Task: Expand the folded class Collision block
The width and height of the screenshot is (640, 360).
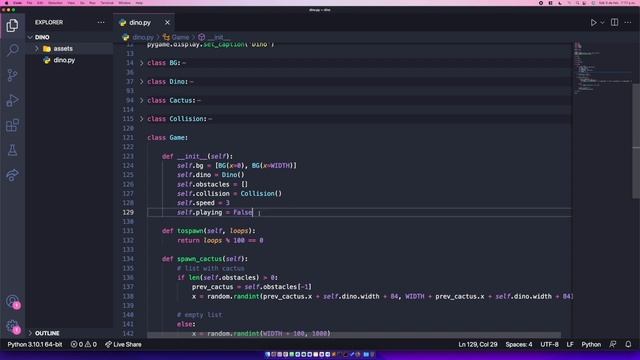Action: tap(142, 119)
